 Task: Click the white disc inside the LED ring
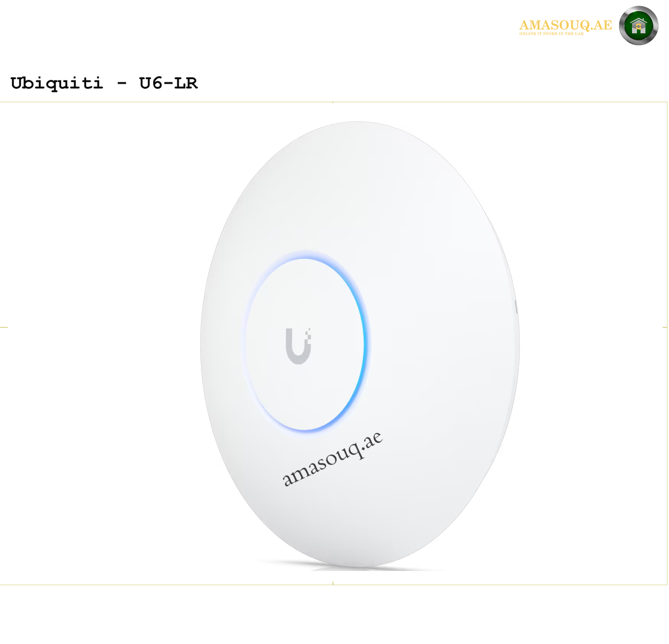[x=304, y=344]
